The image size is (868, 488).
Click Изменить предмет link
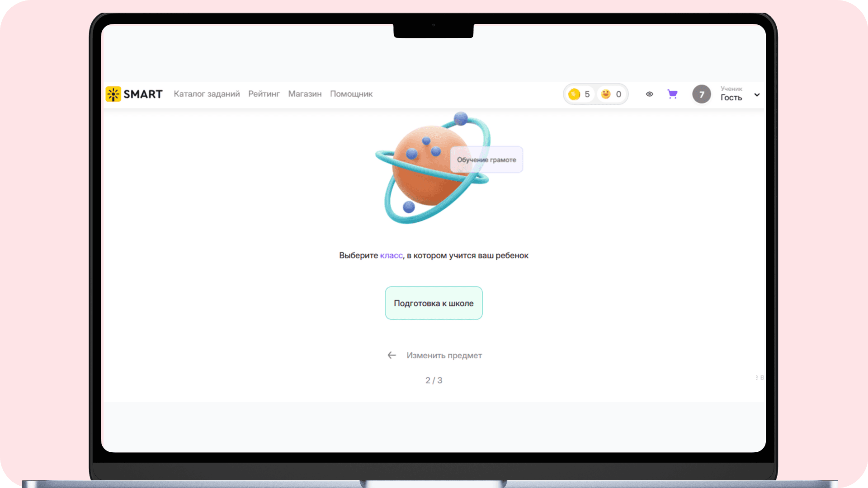click(444, 355)
